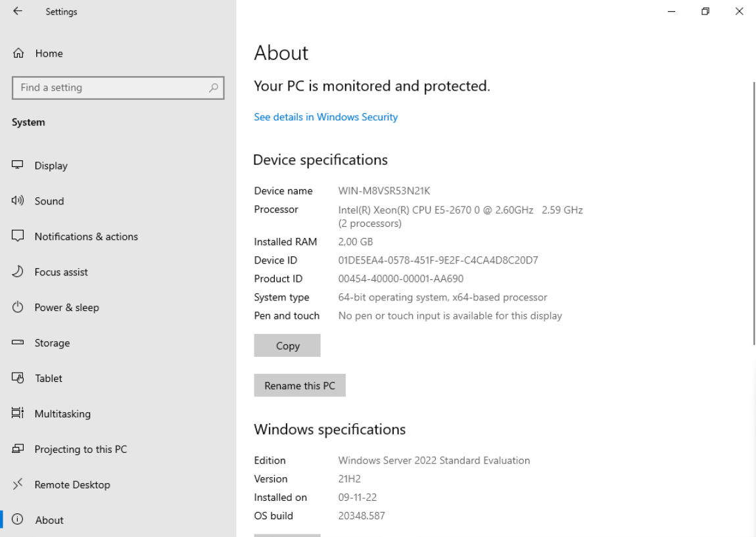Image resolution: width=756 pixels, height=537 pixels.
Task: Click the Multitasking icon
Action: point(17,413)
